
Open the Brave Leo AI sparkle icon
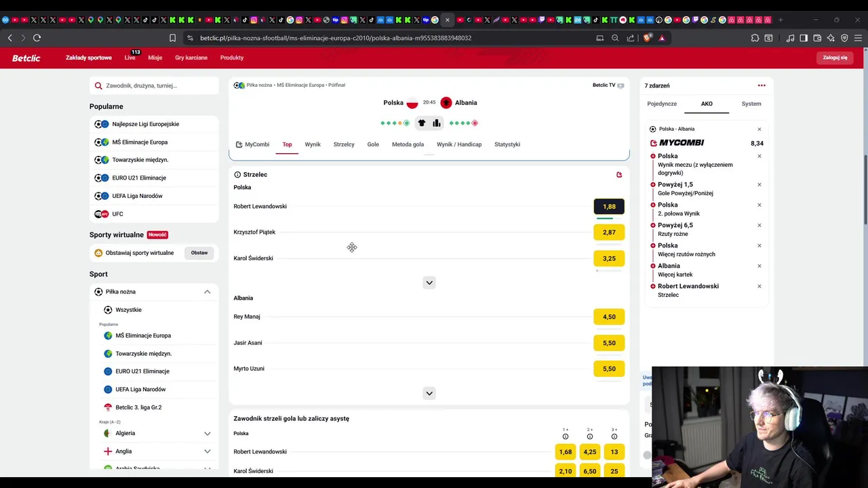point(831,38)
